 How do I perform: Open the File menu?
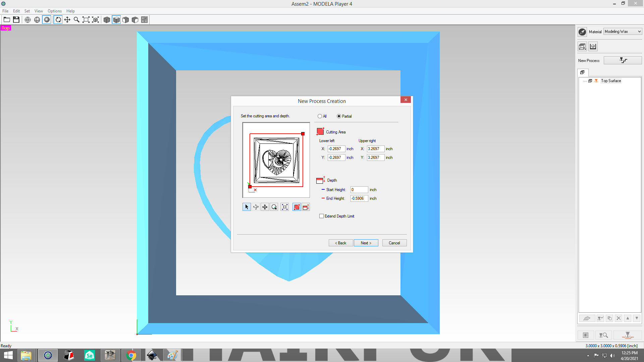click(6, 11)
